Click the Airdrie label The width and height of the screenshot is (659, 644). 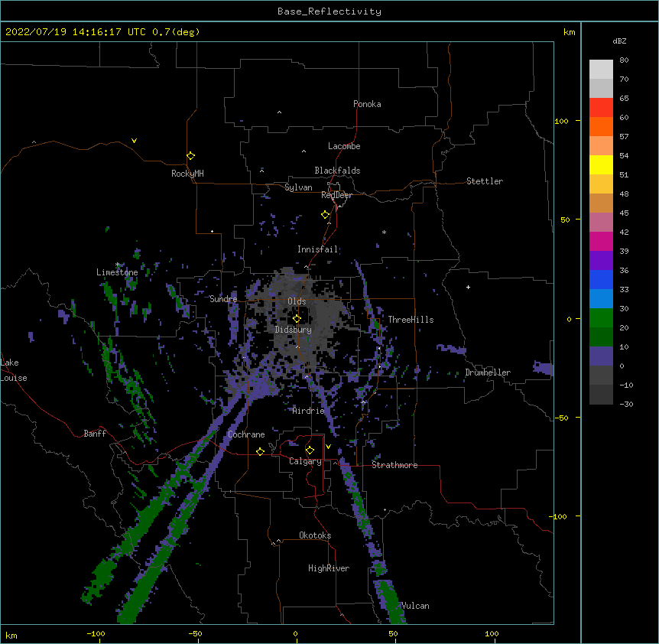pyautogui.click(x=309, y=411)
